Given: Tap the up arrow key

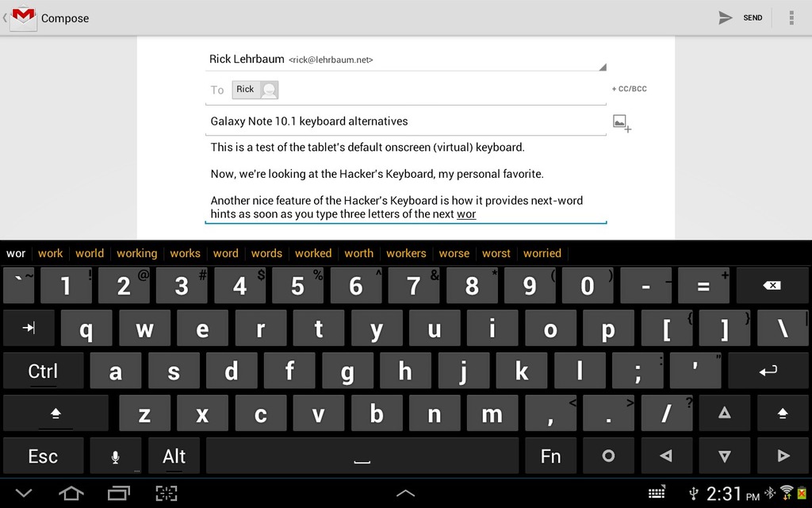Looking at the screenshot, I should point(725,413).
